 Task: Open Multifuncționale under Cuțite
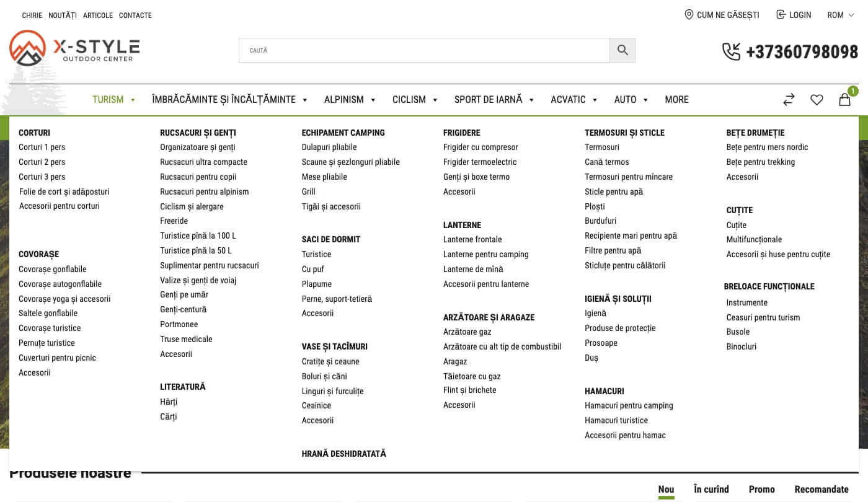754,239
